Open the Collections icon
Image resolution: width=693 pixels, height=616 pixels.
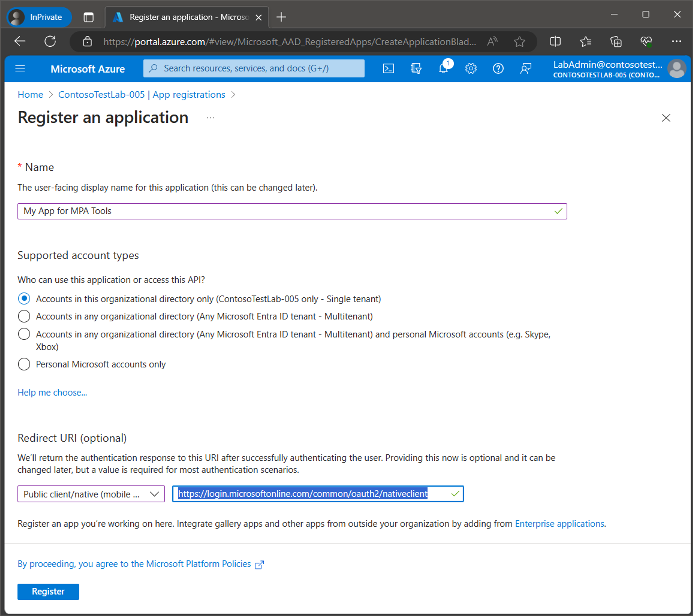point(616,41)
